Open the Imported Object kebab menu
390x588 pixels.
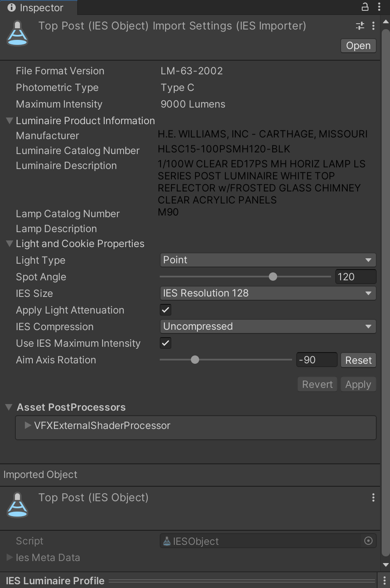click(x=373, y=497)
